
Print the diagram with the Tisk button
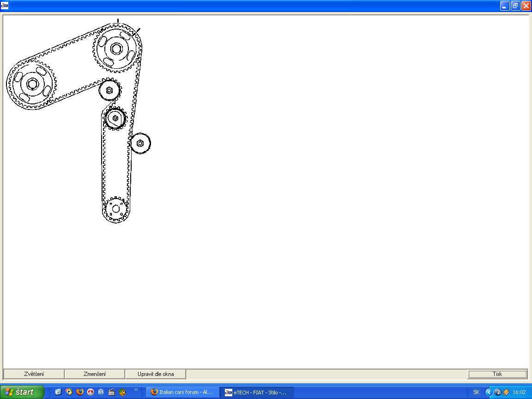[x=497, y=374]
